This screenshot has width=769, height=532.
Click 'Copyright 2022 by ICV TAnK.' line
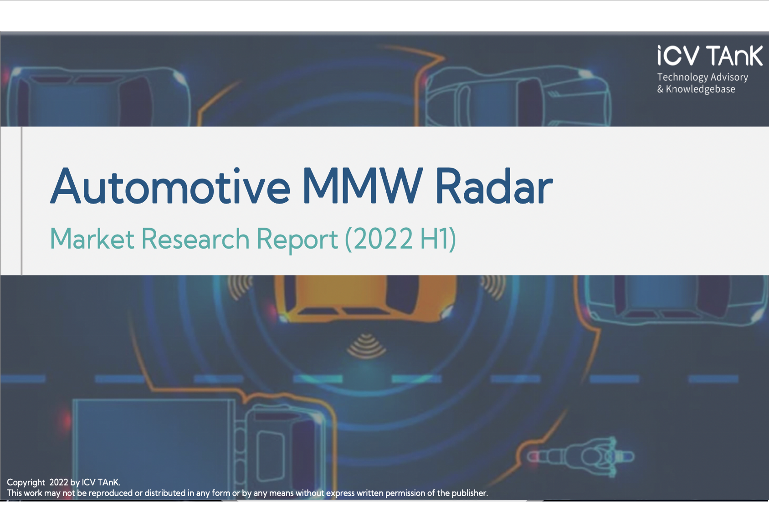point(63,482)
